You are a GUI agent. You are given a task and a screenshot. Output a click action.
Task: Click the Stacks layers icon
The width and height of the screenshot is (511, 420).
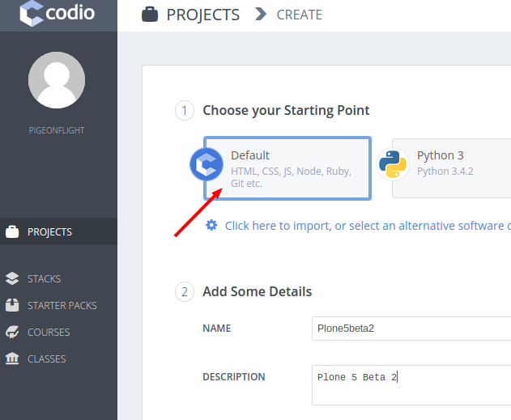[12, 279]
